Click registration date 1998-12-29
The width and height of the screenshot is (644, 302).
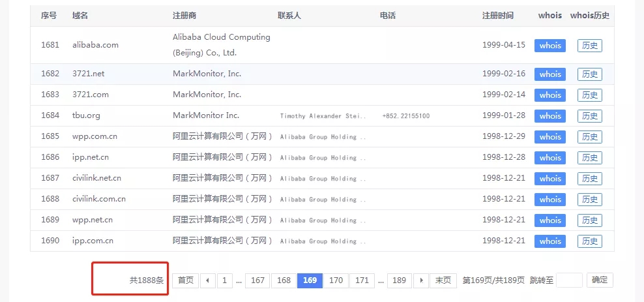pyautogui.click(x=504, y=136)
